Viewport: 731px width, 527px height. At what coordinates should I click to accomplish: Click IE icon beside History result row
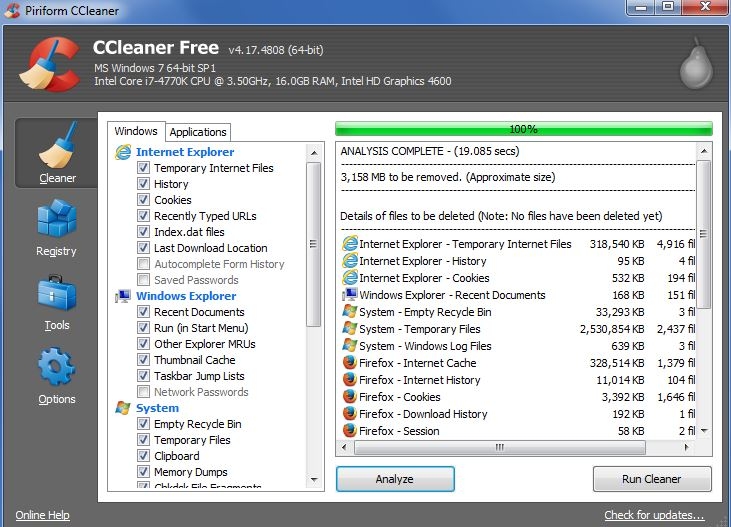tap(350, 261)
